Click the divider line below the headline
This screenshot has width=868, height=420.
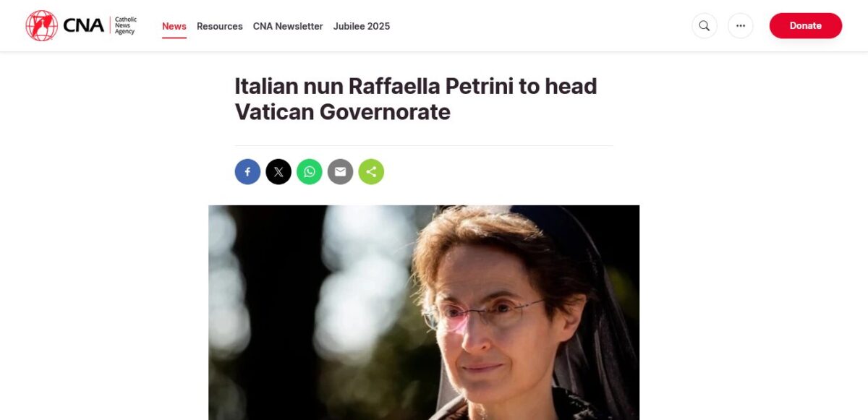[x=424, y=145]
